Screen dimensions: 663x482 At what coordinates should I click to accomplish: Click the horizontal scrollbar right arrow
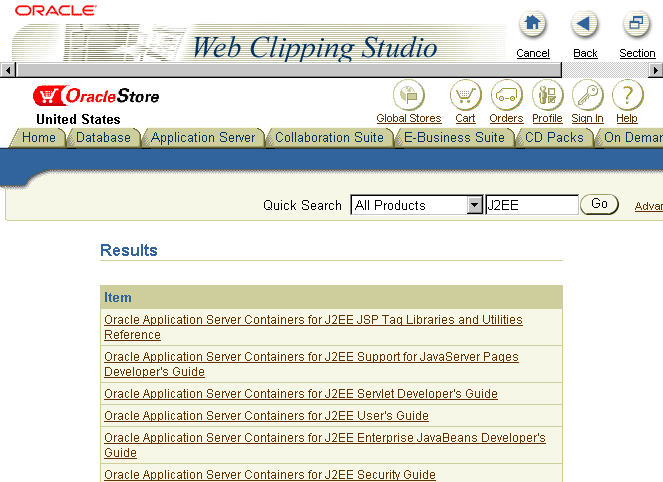click(655, 70)
